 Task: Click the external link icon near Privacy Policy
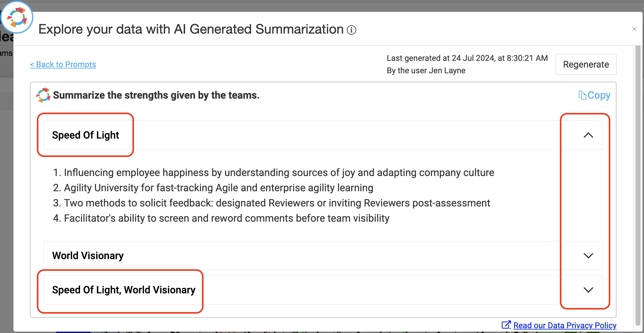tap(506, 325)
